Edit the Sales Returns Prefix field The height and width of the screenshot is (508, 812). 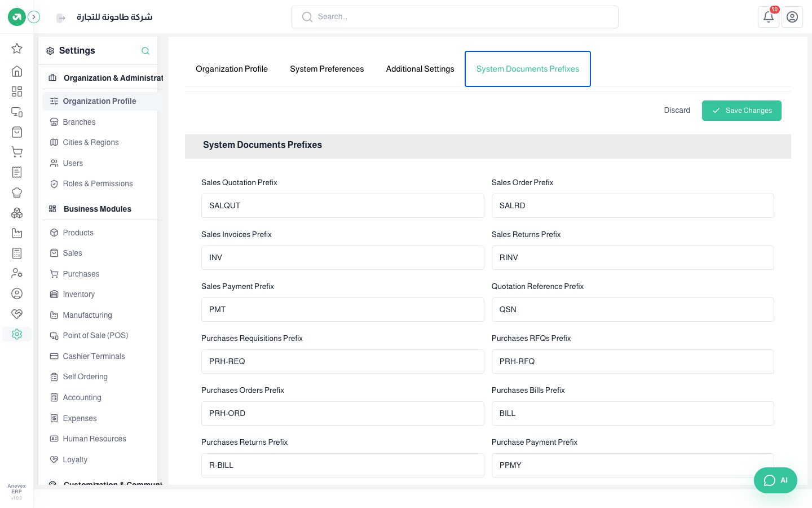[x=633, y=257]
